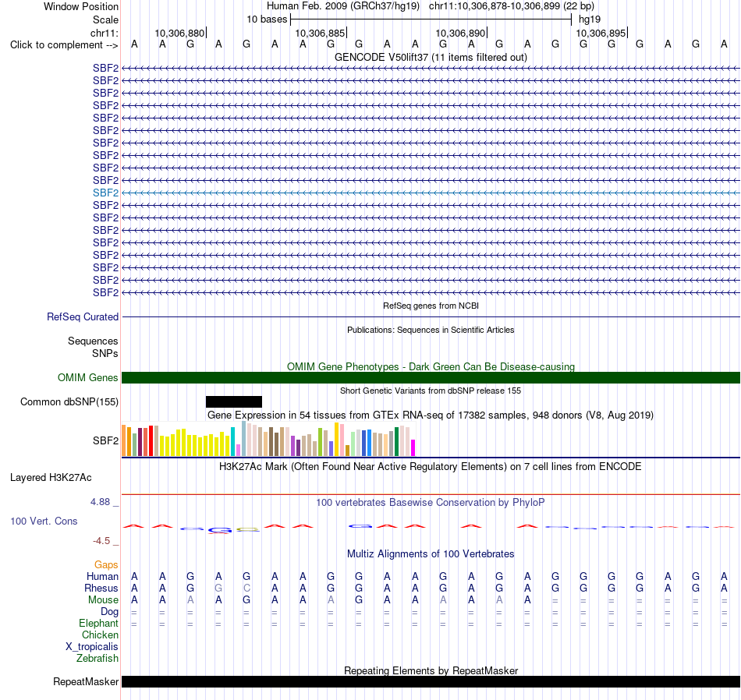Screen dimensions: 741x700
Task: Click the 10,306,890 position marker
Action: click(460, 33)
